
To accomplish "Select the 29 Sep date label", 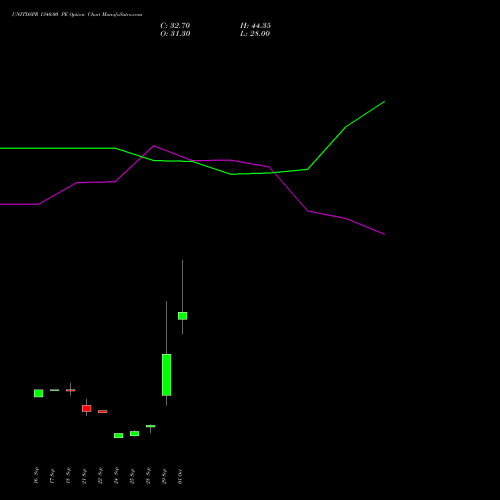I will point(164,476).
